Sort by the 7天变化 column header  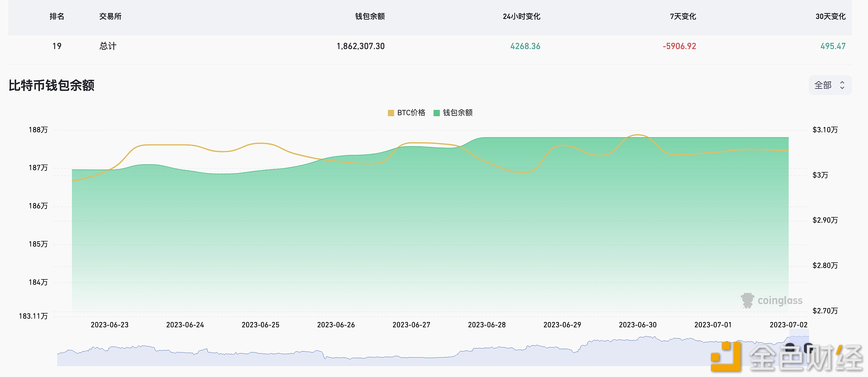click(683, 16)
